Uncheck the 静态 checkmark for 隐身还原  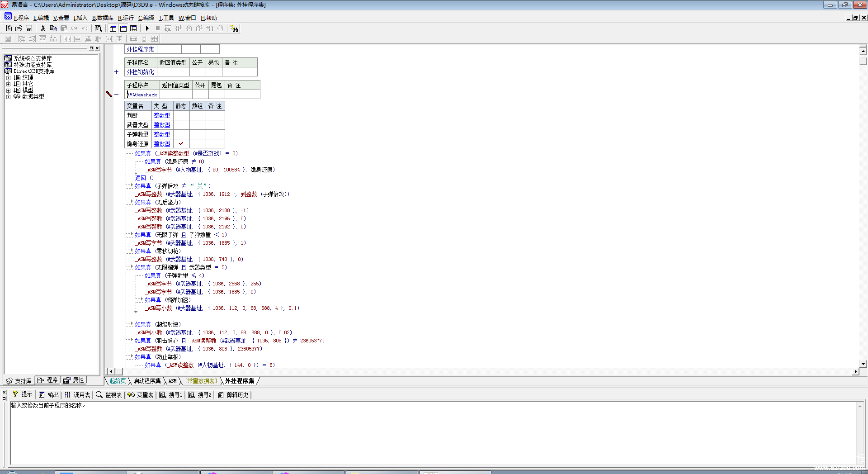point(181,144)
